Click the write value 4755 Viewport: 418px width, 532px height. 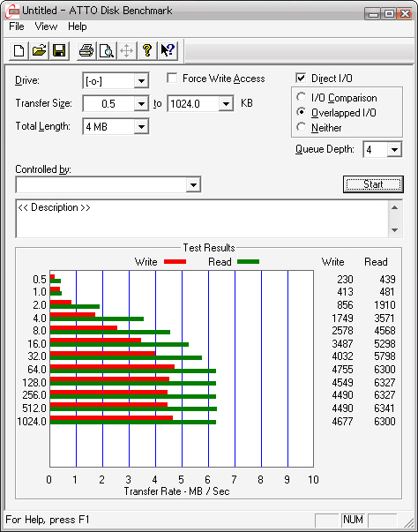pos(342,369)
